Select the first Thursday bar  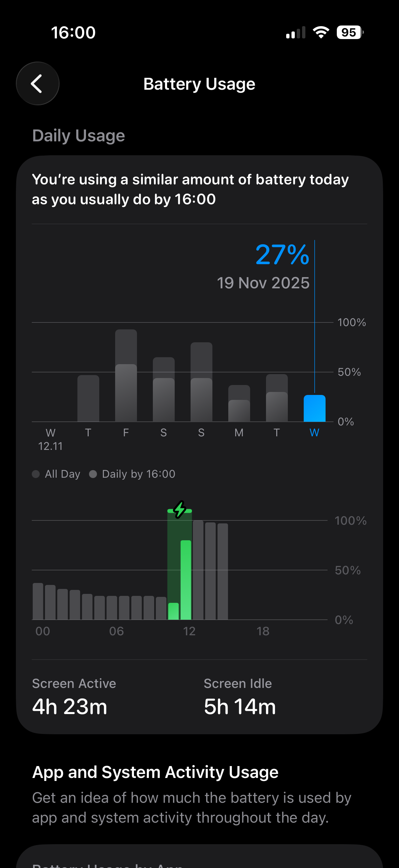[x=88, y=398]
